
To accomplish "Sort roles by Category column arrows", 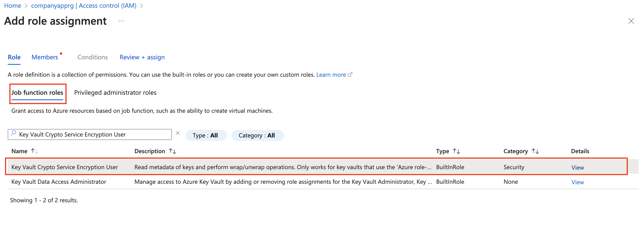I will [x=535, y=151].
